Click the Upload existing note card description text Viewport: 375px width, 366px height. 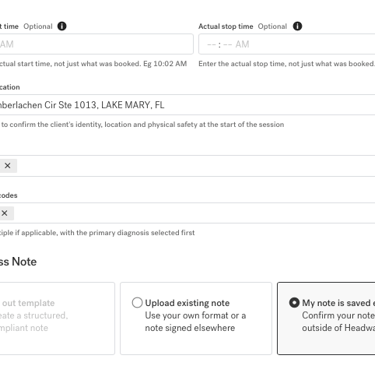[x=195, y=322]
